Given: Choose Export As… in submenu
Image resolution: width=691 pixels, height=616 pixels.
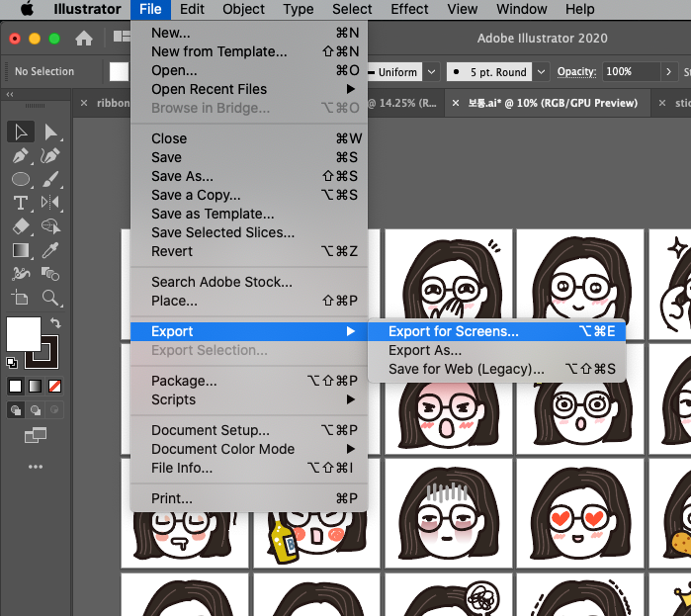Looking at the screenshot, I should click(x=496, y=350).
